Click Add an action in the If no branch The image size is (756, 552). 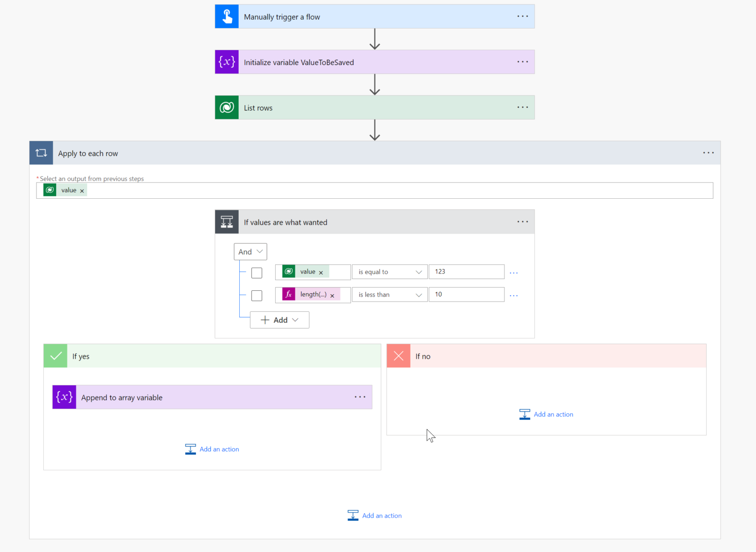point(546,414)
